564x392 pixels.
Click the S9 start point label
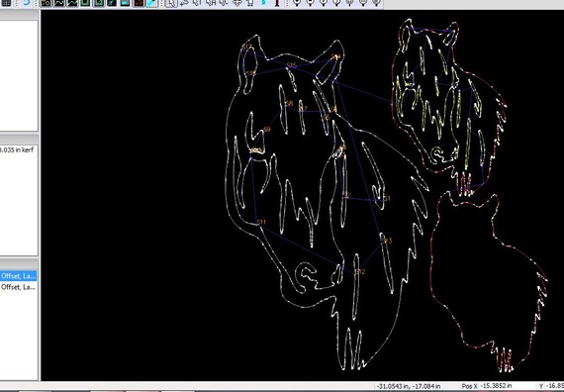[266, 130]
